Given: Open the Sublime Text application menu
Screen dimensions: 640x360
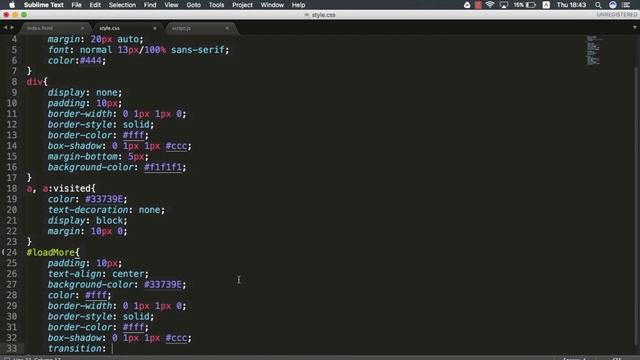Looking at the screenshot, I should pyautogui.click(x=44, y=5).
